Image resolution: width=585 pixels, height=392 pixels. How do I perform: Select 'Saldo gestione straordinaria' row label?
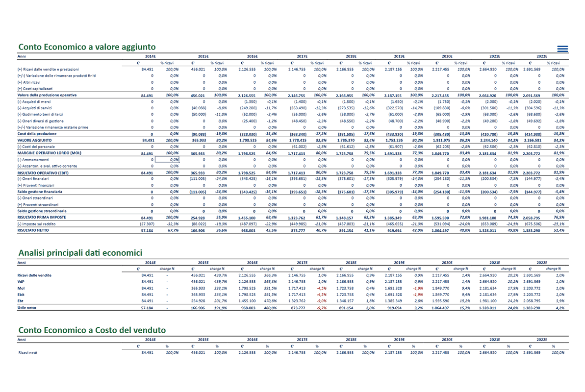[x=42, y=211]
